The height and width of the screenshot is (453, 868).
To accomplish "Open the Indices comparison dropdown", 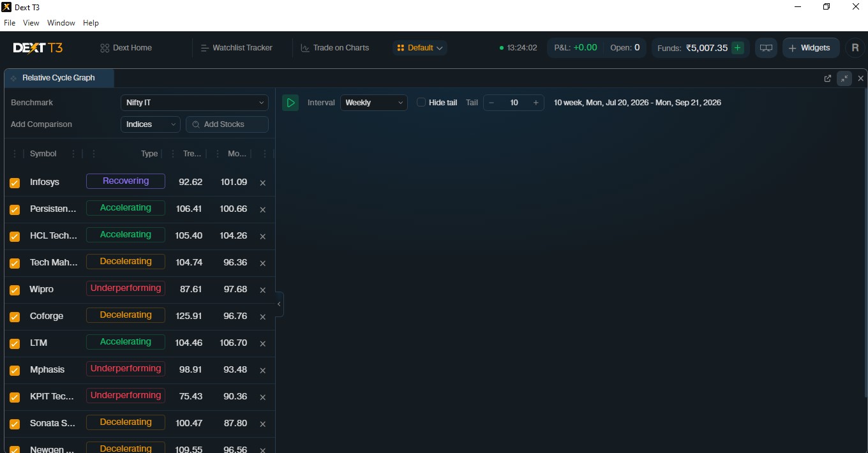I will click(151, 124).
